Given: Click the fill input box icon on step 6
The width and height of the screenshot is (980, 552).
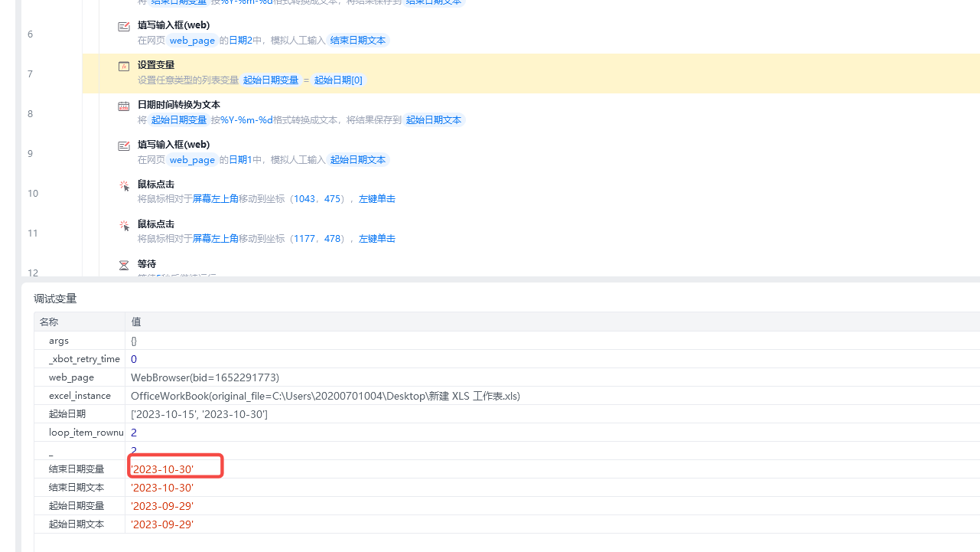Looking at the screenshot, I should 124,27.
